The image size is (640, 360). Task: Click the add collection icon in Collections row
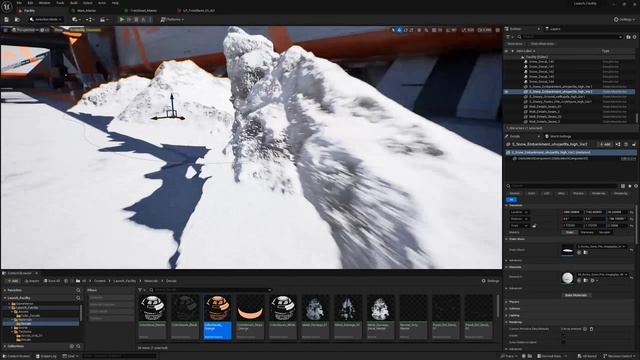click(x=71, y=346)
